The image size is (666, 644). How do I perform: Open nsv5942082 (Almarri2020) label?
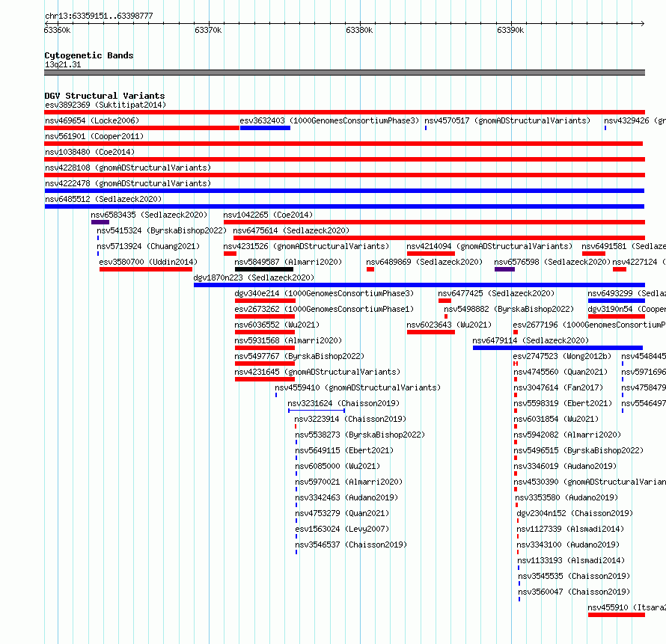point(567,435)
